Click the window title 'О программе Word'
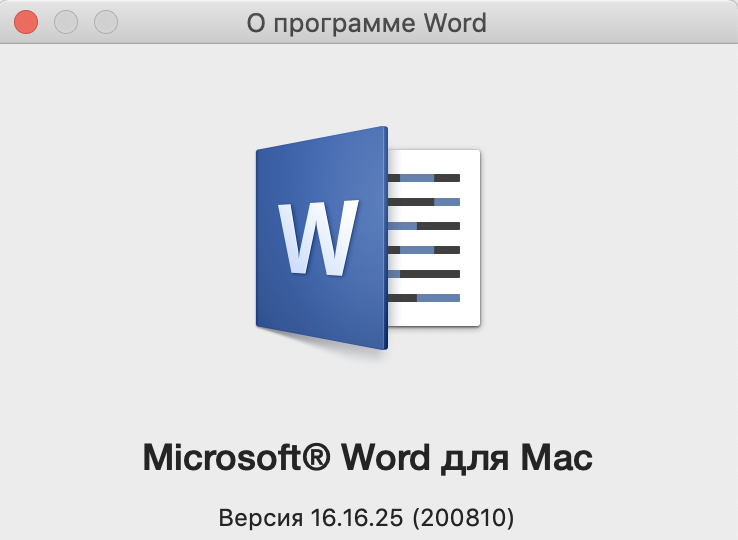 [367, 23]
